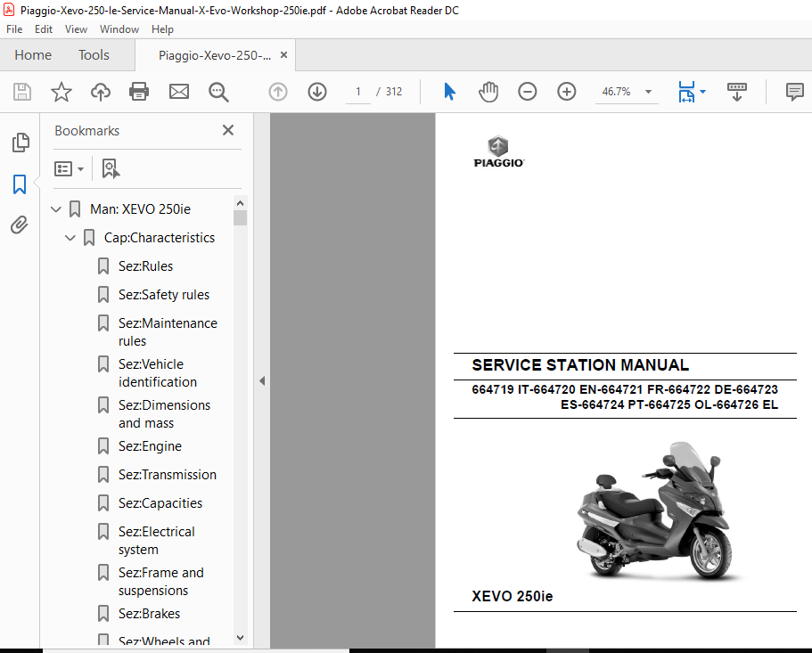Go to next page arrow
The height and width of the screenshot is (653, 812).
pos(317,92)
